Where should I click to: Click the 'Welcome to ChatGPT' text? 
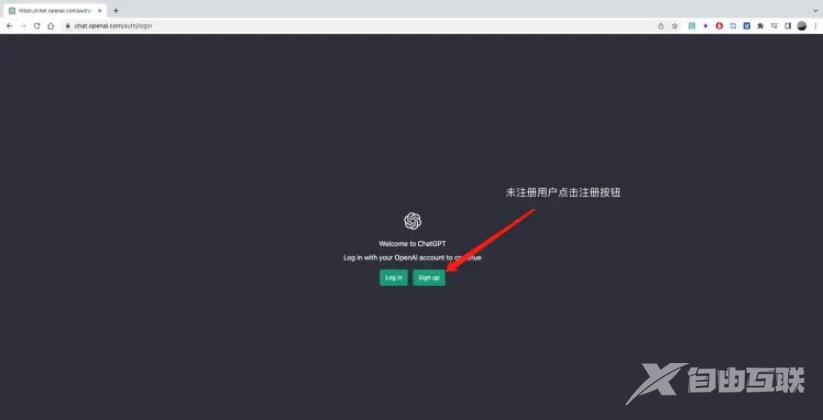413,244
